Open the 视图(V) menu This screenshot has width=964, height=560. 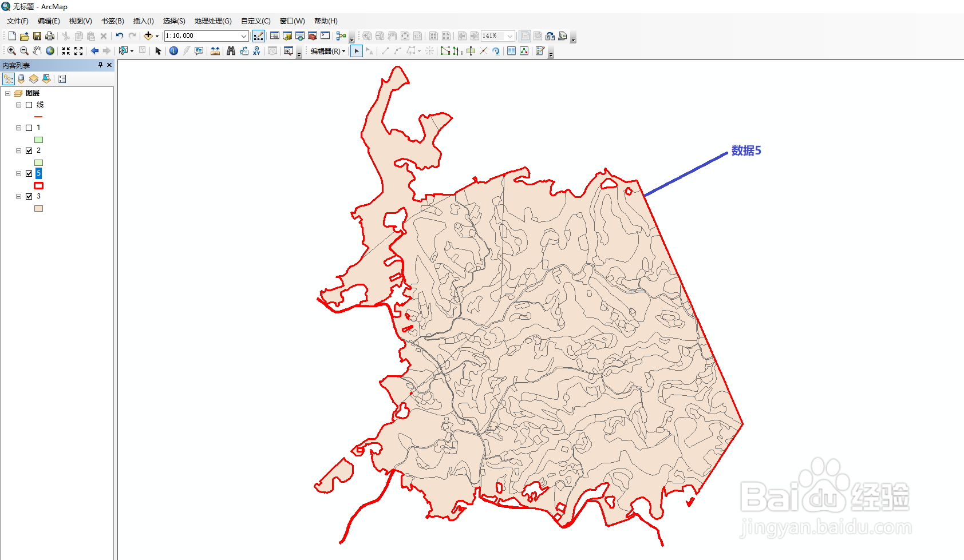pos(81,21)
